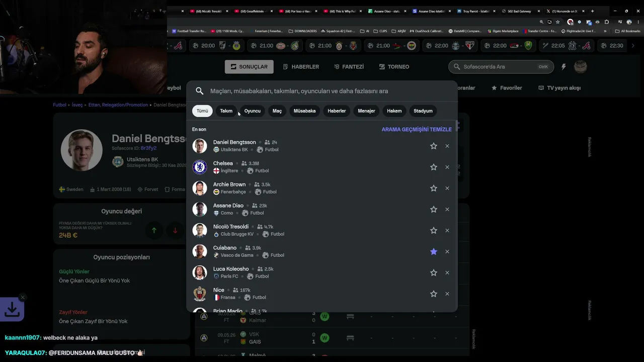
Task: Open Ettan, Relegation/Promotion breadcrumb
Action: (118, 105)
